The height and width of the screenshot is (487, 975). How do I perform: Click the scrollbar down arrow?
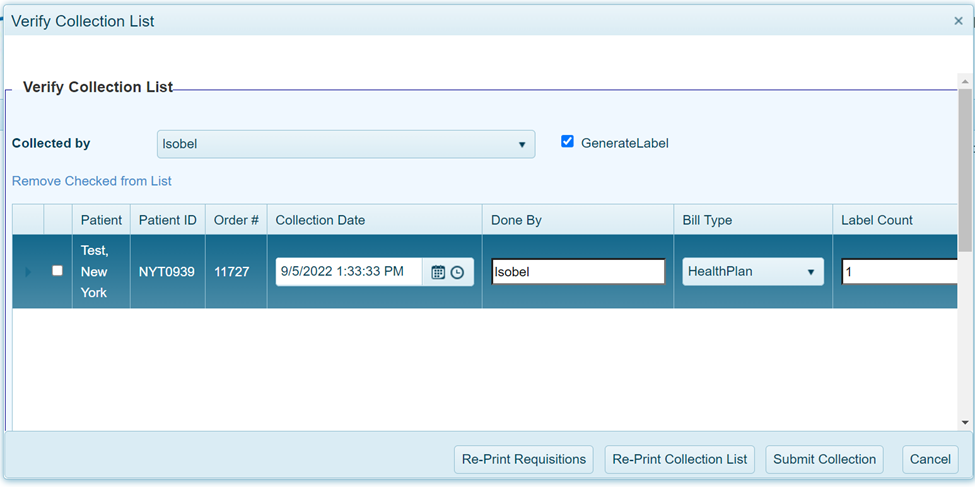(965, 423)
